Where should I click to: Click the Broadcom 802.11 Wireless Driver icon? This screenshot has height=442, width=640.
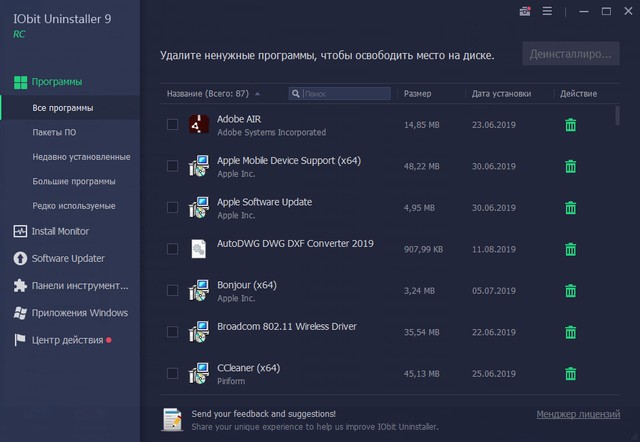point(198,332)
